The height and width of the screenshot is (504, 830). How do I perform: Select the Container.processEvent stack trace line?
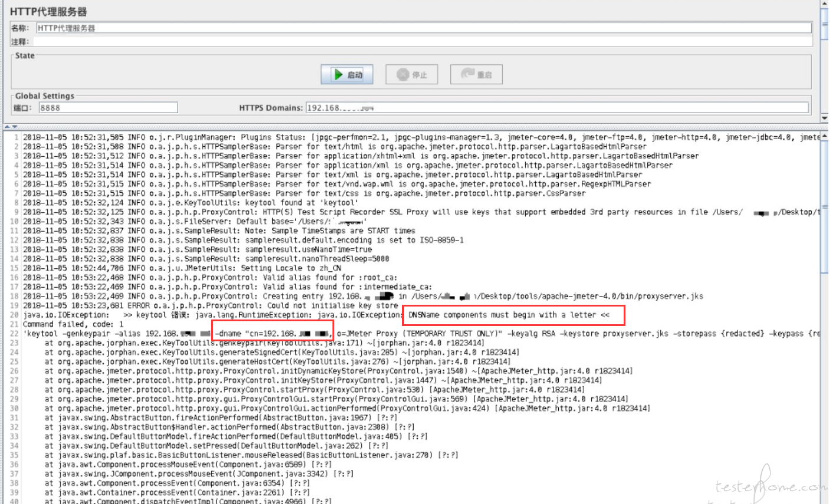177,493
